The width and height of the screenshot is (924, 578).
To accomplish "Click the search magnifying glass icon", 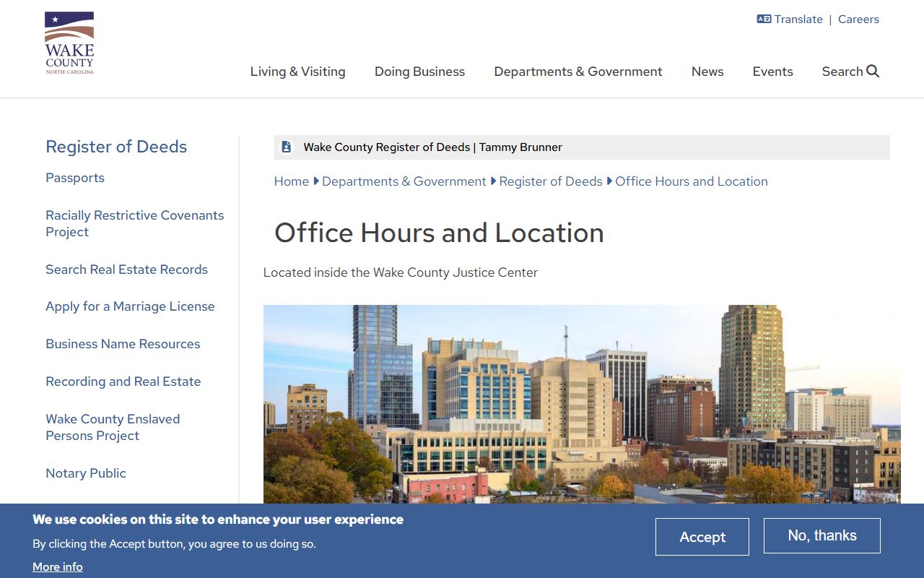I will tap(873, 71).
